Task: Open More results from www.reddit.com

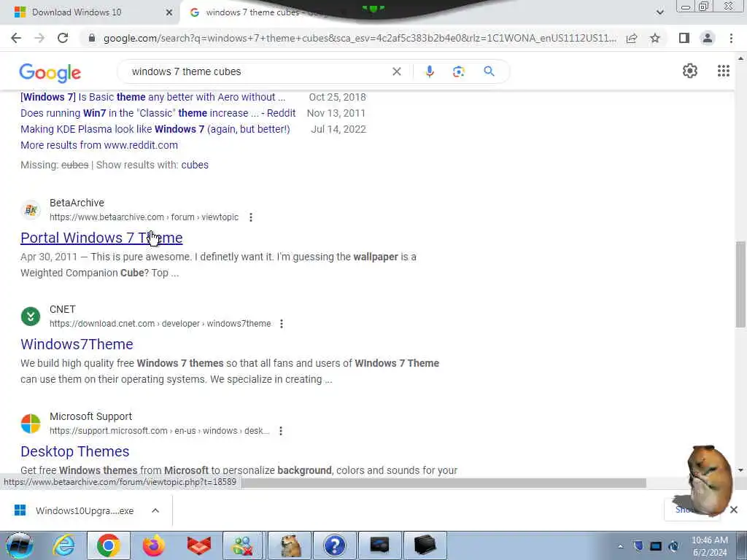Action: [99, 145]
